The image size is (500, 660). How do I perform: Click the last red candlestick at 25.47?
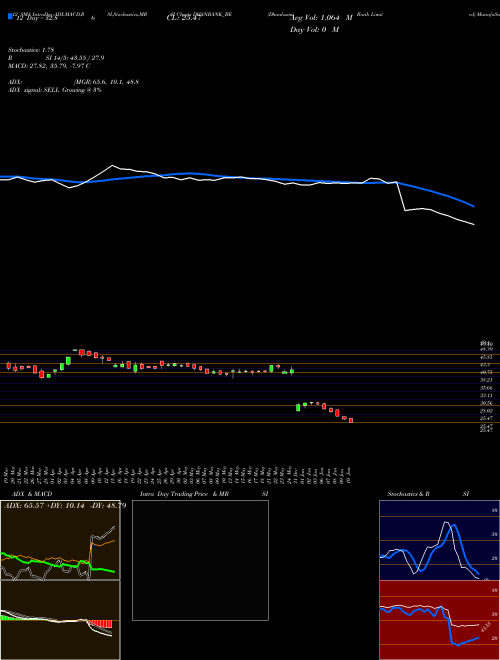pyautogui.click(x=351, y=420)
